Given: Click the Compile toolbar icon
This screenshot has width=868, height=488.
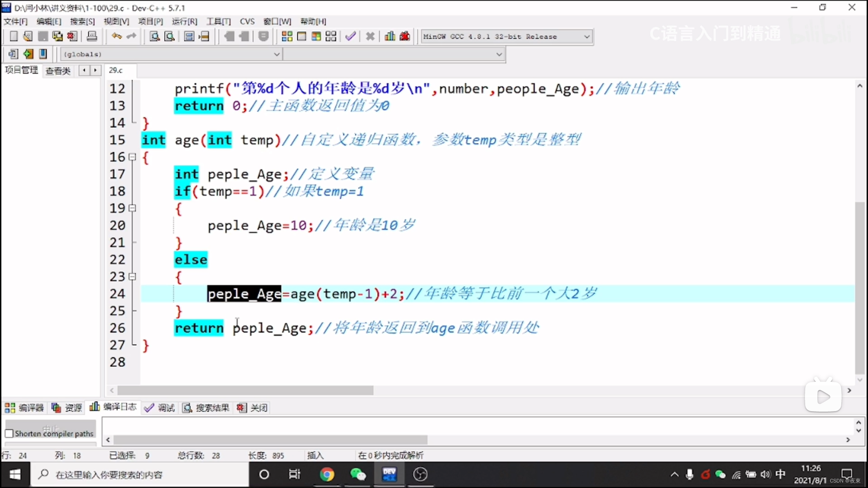Looking at the screenshot, I should (x=287, y=37).
